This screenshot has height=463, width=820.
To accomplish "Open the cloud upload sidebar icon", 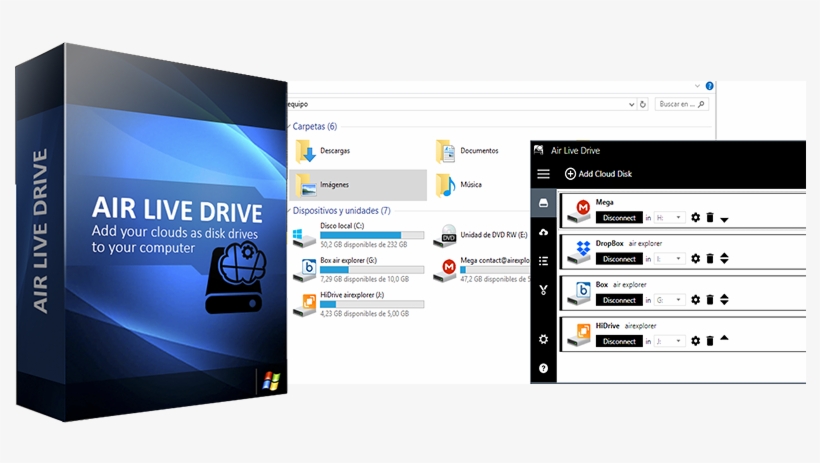I will [543, 232].
